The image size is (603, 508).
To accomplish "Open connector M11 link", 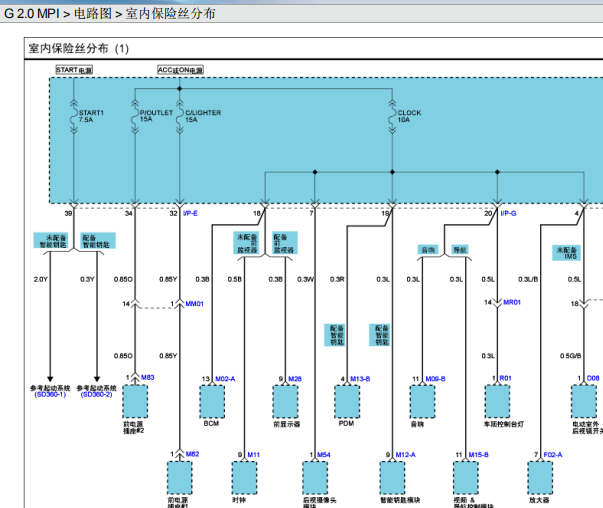I will [x=253, y=455].
